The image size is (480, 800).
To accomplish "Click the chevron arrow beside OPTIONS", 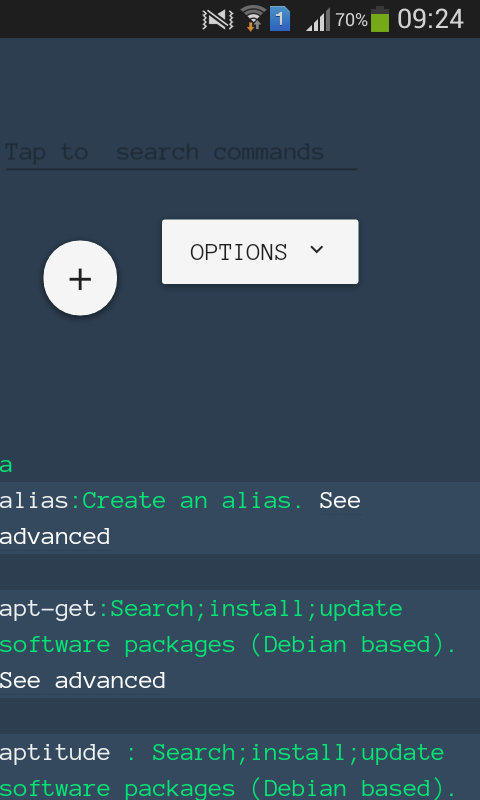I will tap(317, 249).
